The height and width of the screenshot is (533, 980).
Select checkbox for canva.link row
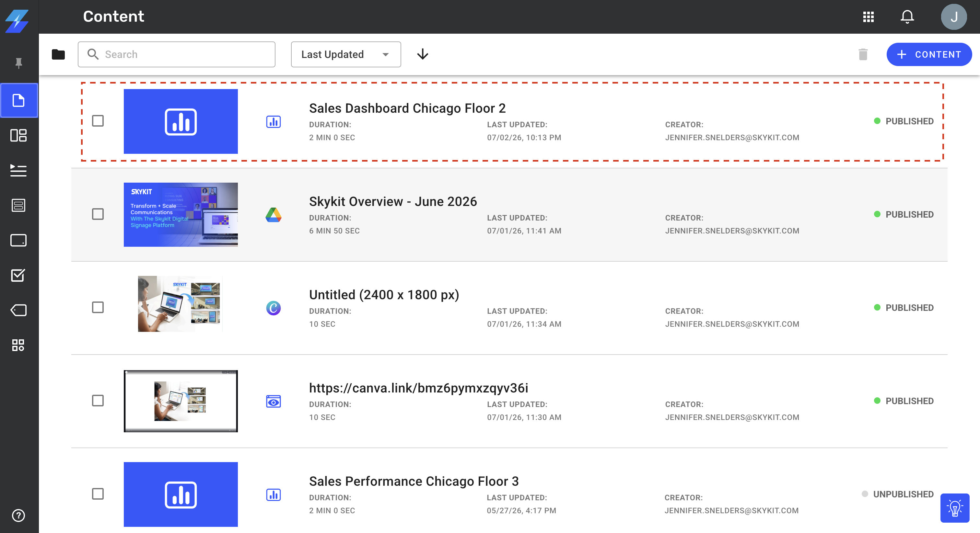(x=98, y=401)
